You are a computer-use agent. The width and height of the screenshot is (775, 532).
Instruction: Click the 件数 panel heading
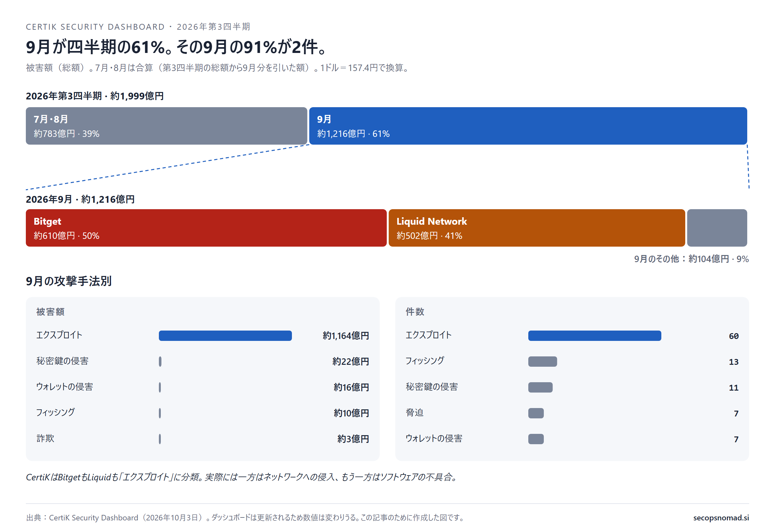tap(415, 312)
